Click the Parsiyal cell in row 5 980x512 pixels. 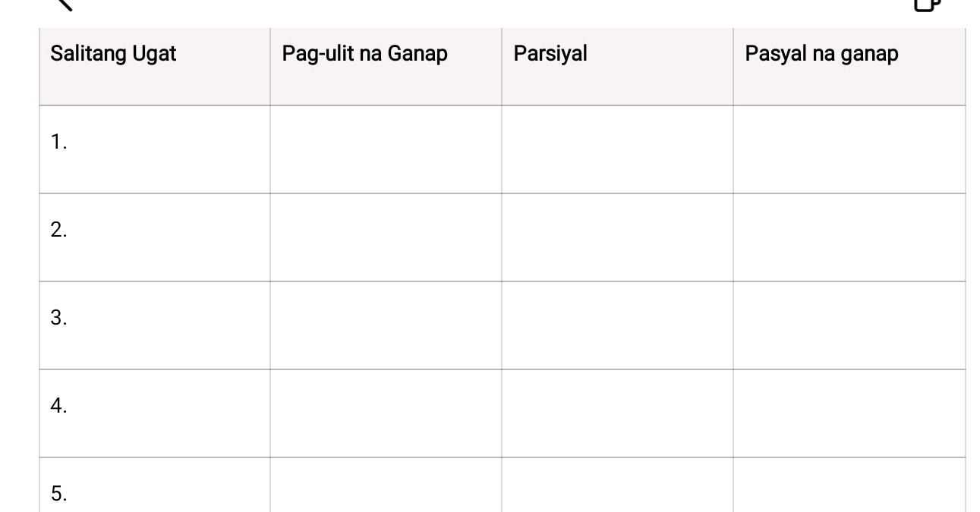click(616, 489)
